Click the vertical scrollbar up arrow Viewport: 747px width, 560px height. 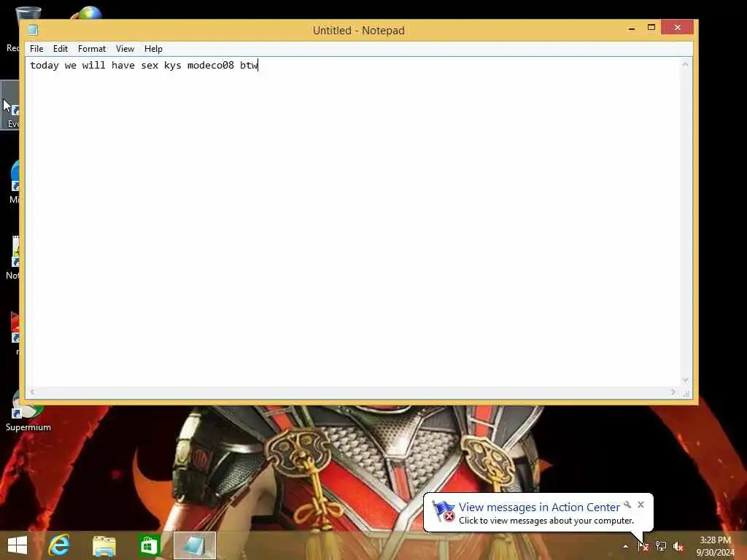point(686,64)
